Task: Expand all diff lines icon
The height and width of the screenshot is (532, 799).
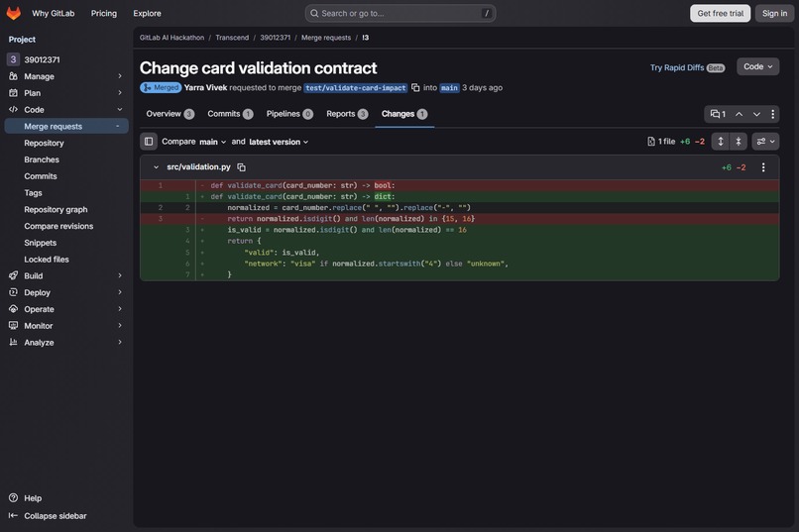Action: [x=721, y=142]
